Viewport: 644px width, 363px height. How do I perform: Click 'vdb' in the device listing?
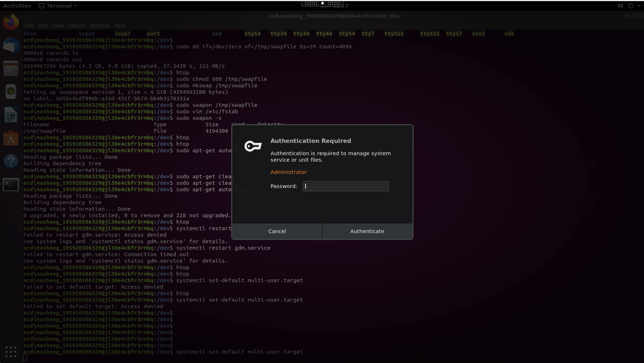click(509, 34)
